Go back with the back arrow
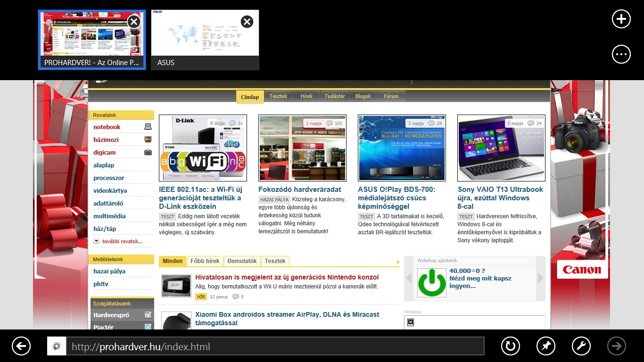Screen dimensions: 644x362 (21, 346)
